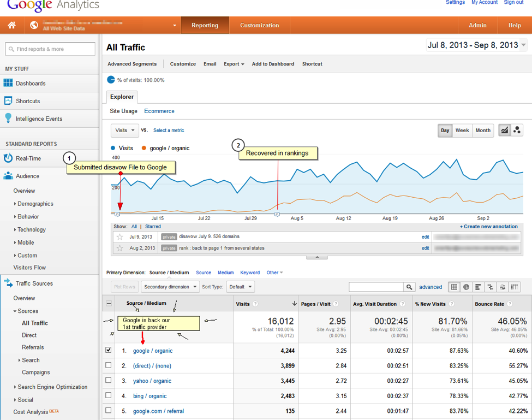The width and height of the screenshot is (532, 420).
Task: Click the Add to Dashboard button
Action: coord(273,64)
